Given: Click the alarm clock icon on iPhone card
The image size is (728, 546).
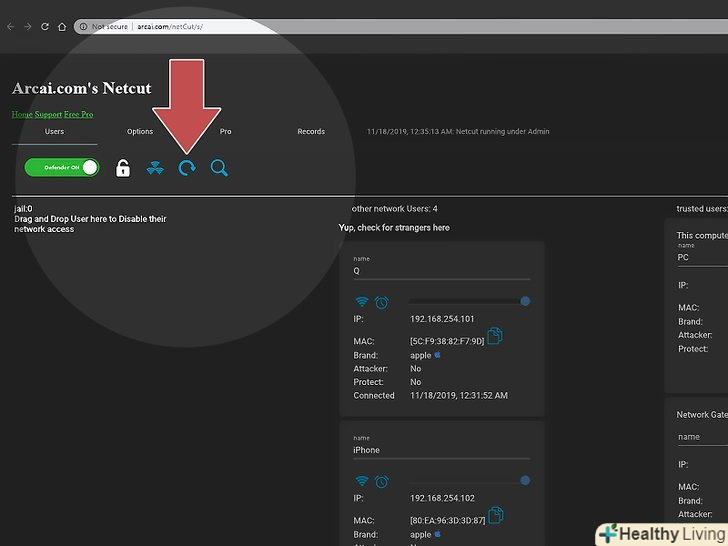Looking at the screenshot, I should click(382, 481).
